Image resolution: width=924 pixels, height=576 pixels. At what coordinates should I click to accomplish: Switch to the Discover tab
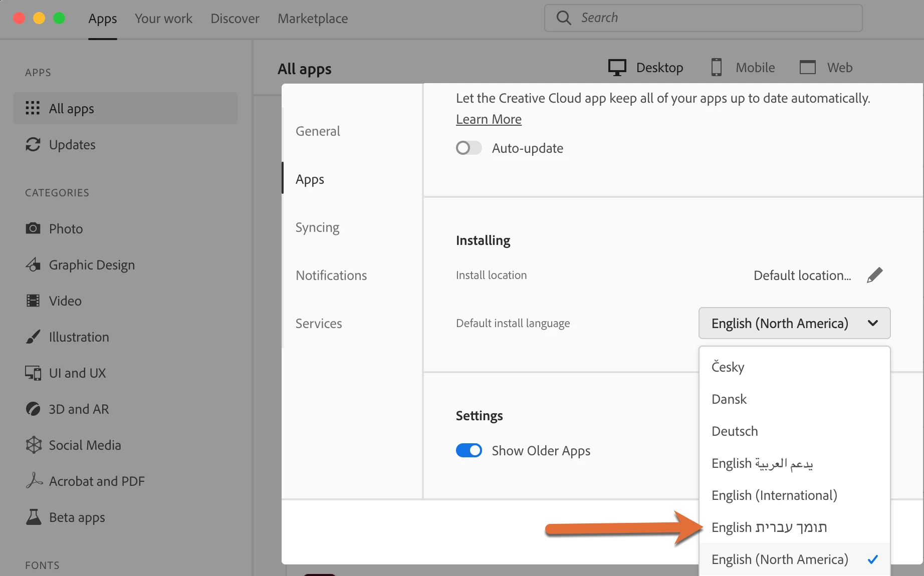(x=235, y=19)
